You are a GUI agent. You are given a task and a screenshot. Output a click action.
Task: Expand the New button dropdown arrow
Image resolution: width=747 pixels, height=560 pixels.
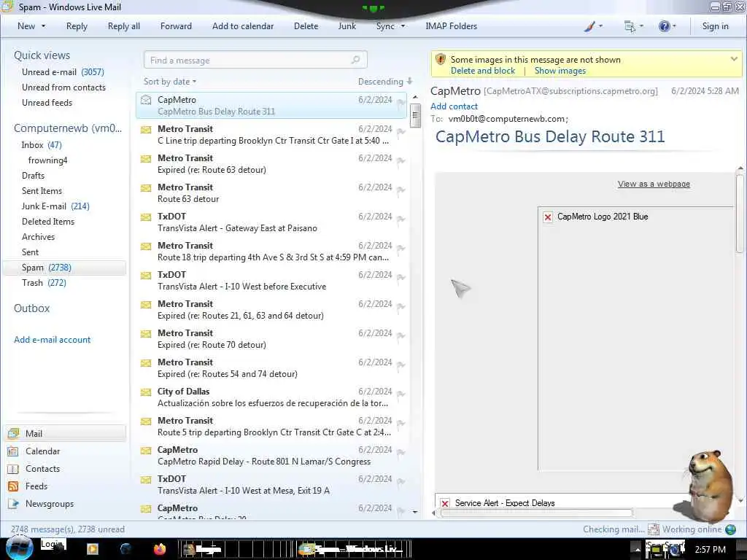tap(43, 26)
